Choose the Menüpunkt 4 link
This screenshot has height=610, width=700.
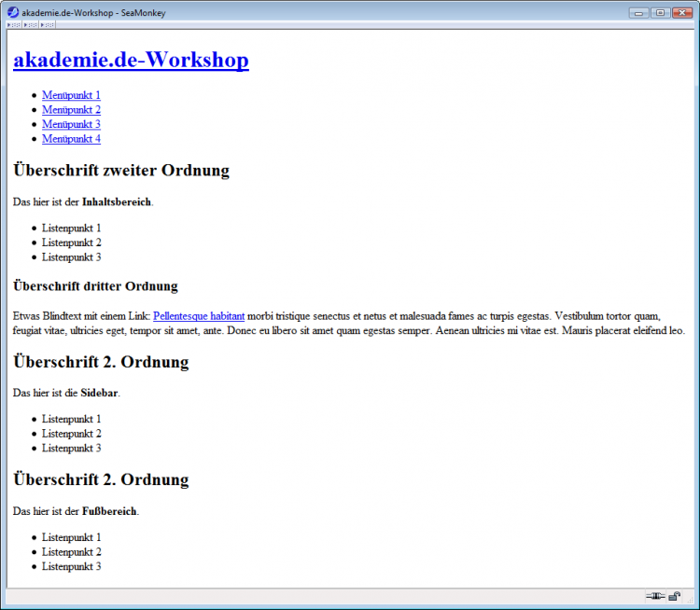click(x=71, y=139)
